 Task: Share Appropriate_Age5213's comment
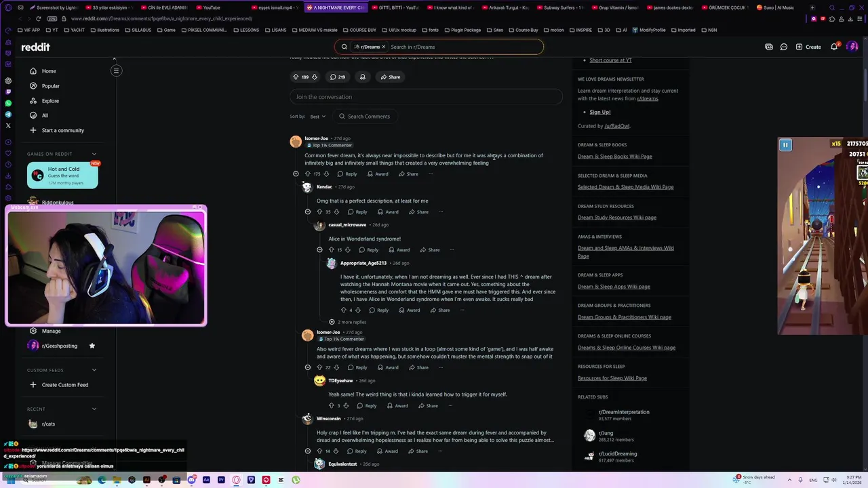(x=440, y=310)
